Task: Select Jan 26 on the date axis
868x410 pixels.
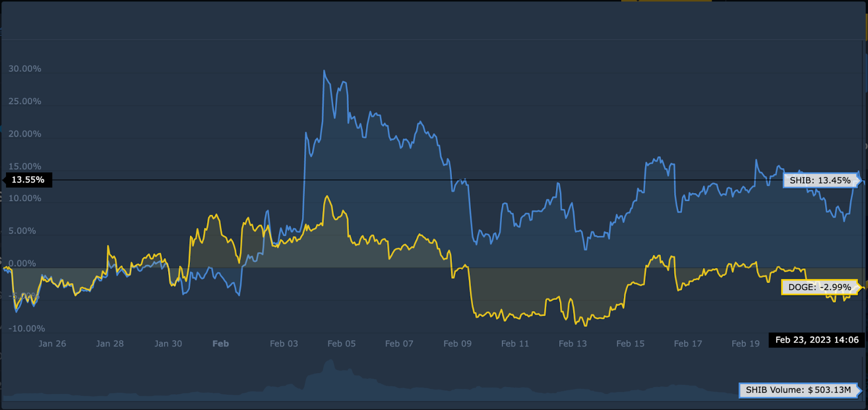Action: (52, 344)
